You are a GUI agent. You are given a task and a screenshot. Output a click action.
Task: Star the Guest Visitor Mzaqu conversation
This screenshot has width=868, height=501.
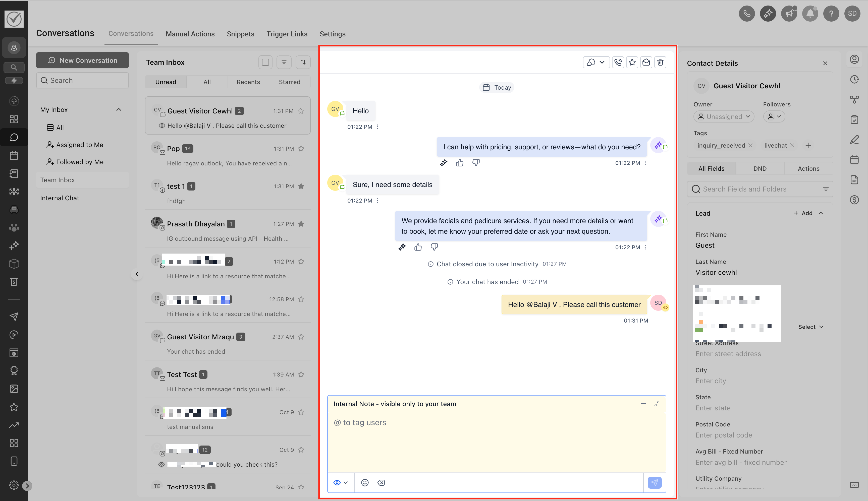pyautogui.click(x=301, y=337)
